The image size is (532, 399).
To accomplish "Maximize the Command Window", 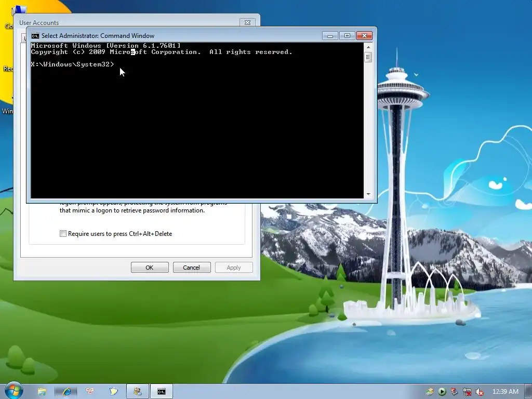I will [x=347, y=36].
